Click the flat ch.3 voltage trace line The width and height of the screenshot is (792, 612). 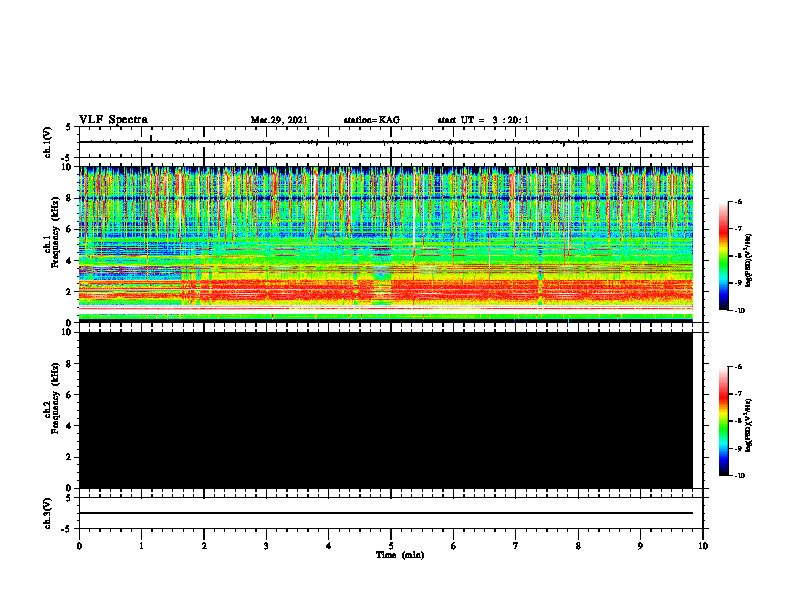[x=386, y=513]
